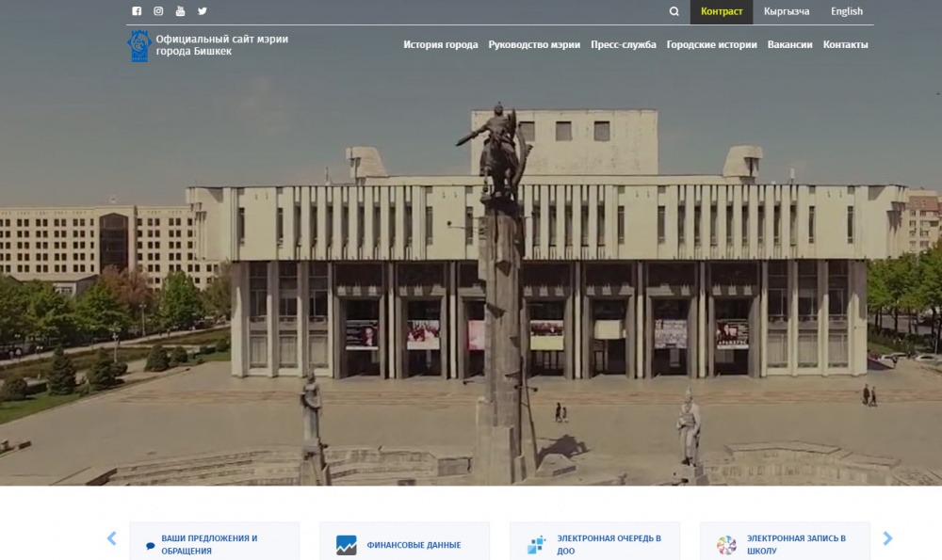This screenshot has width=942, height=560.
Task: Visit the Twitter profile icon
Action: tap(202, 11)
